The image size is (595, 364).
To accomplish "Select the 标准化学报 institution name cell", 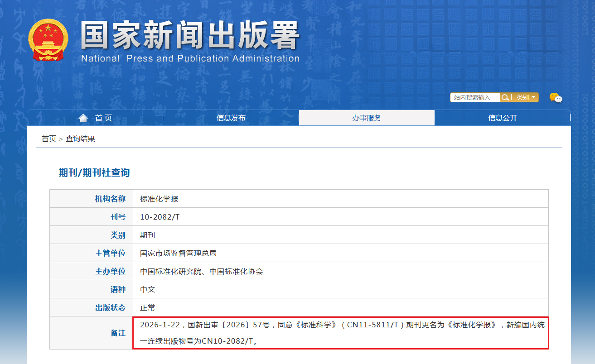I will (160, 199).
